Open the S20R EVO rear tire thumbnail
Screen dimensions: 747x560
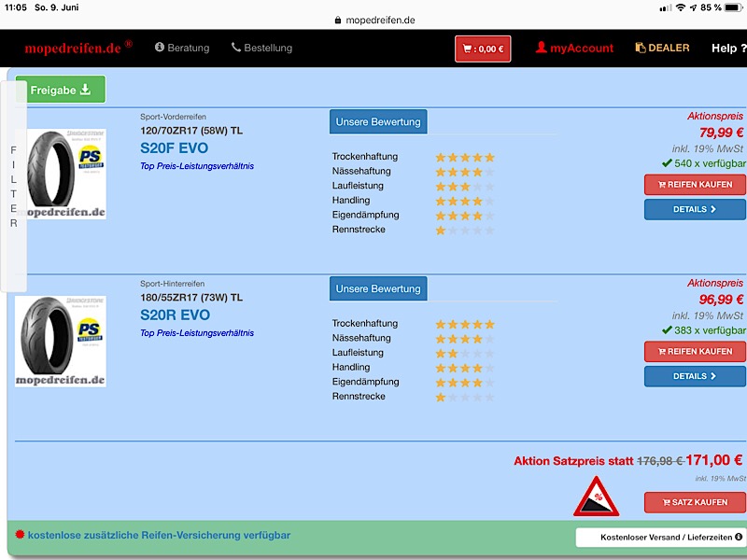pos(61,341)
